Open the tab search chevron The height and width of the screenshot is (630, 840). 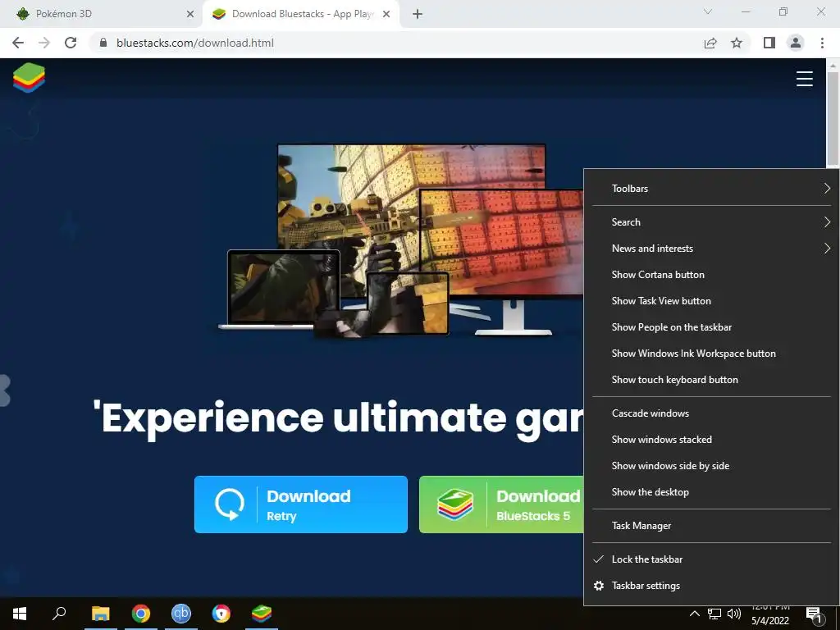tap(708, 11)
